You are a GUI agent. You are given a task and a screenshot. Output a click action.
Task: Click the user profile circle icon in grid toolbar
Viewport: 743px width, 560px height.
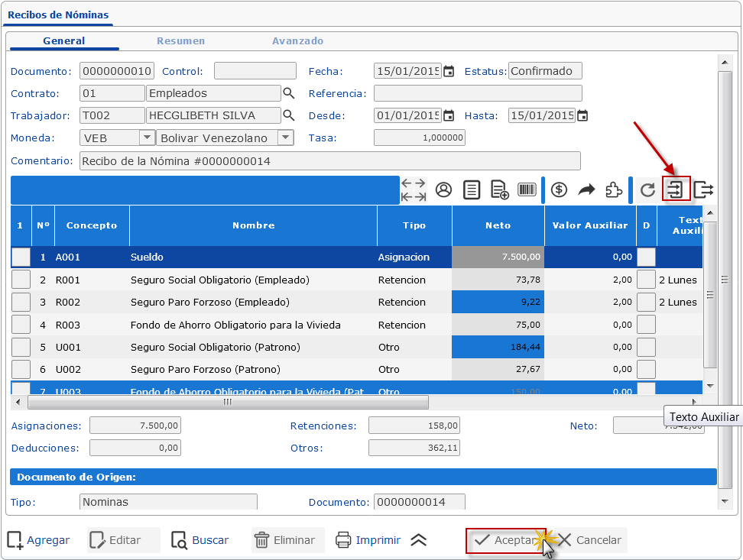tap(443, 190)
